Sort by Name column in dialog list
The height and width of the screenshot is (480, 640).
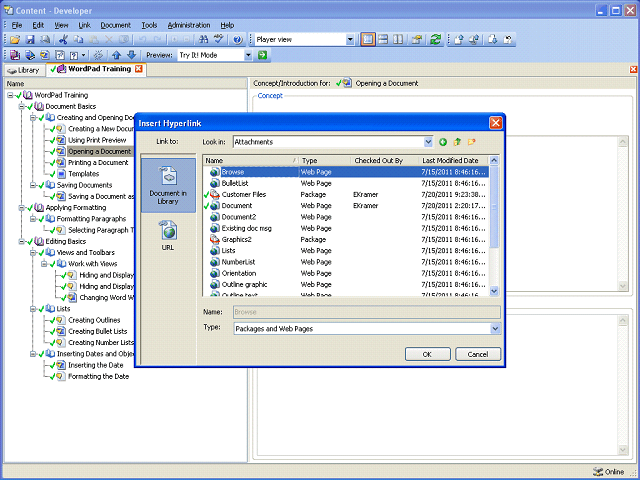point(251,161)
